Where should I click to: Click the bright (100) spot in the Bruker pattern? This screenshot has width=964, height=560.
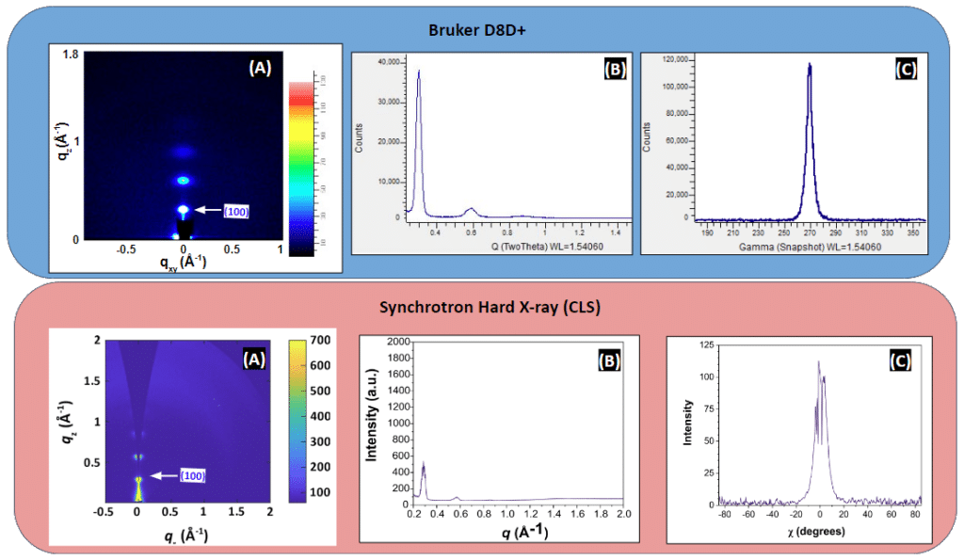coord(183,210)
